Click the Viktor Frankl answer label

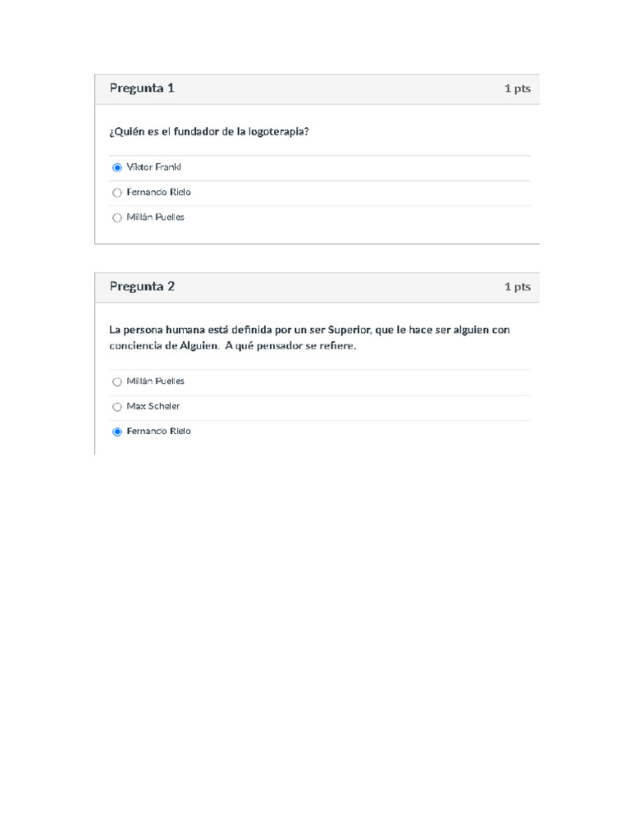[x=153, y=167]
